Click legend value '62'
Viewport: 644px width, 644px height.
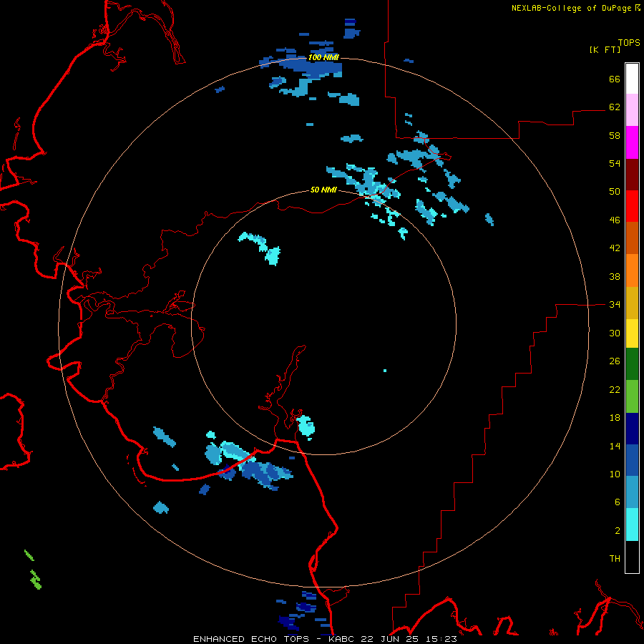coord(615,107)
